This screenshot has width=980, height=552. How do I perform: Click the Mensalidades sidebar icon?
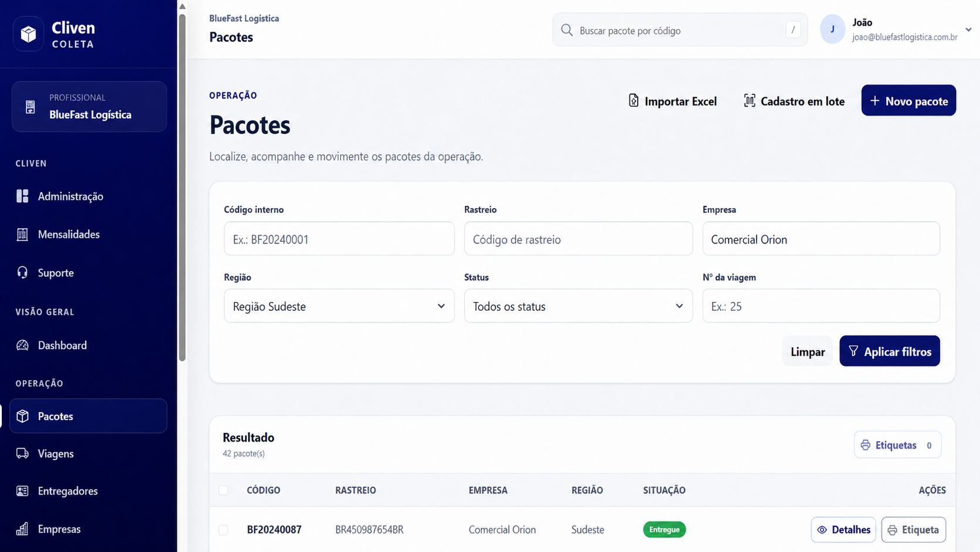click(22, 235)
